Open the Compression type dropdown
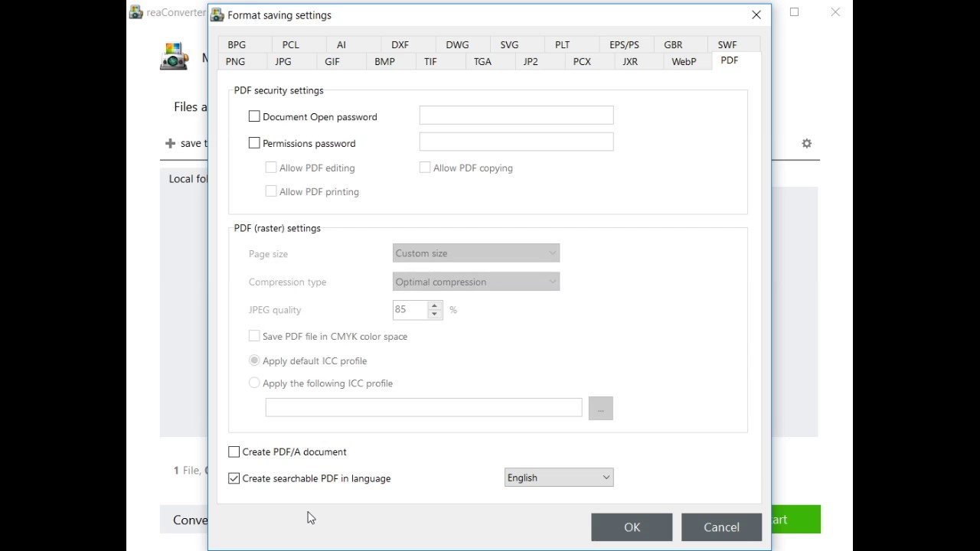 (476, 282)
